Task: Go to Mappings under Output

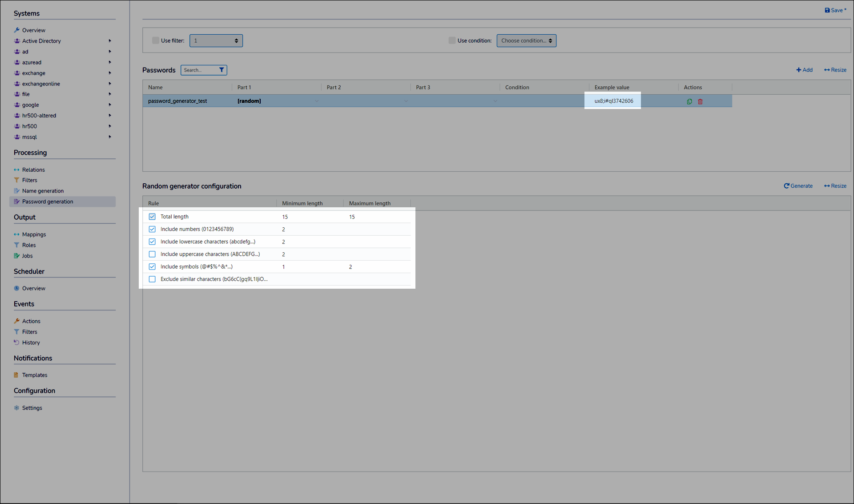Action: coord(34,234)
